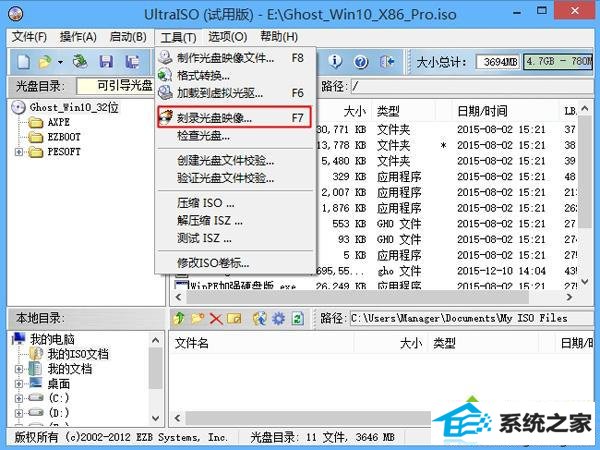Choose 创建光盘文件校验 menu entry
Screen dimensions: 600x450
point(235,161)
